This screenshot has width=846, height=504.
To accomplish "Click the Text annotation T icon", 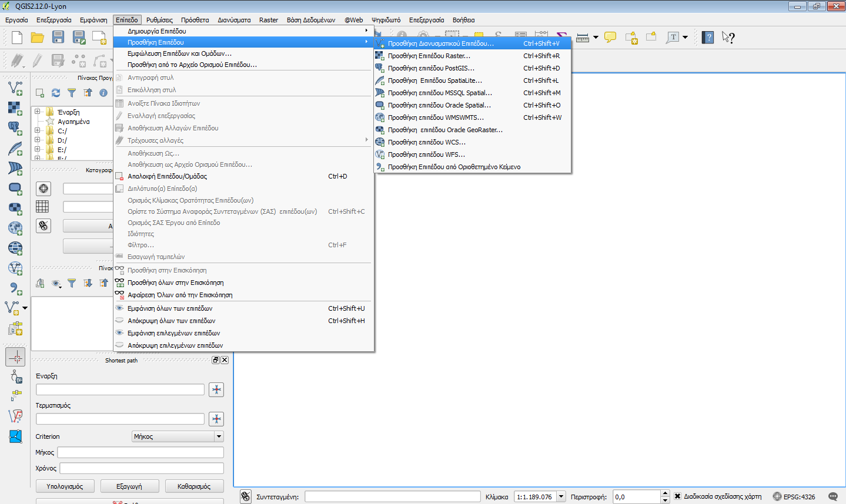I will pyautogui.click(x=673, y=38).
